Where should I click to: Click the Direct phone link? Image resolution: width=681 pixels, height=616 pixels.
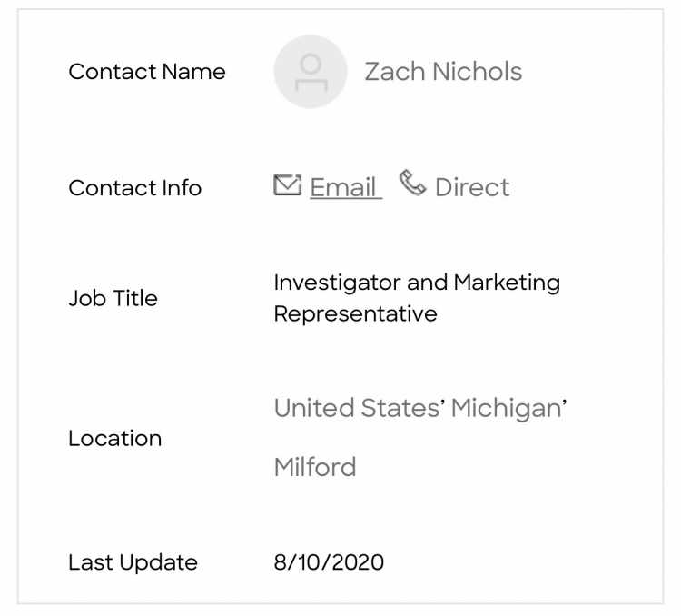point(472,187)
